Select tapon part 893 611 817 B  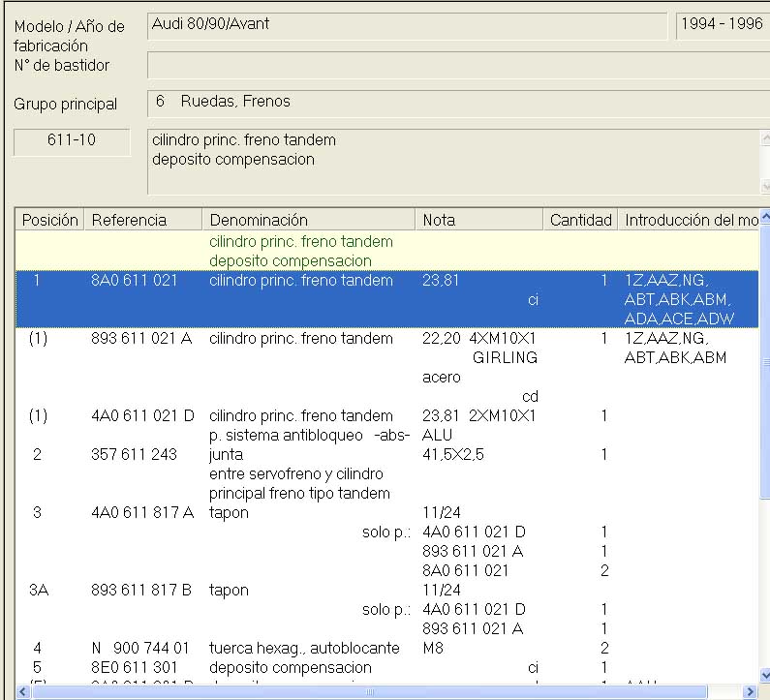click(x=141, y=590)
